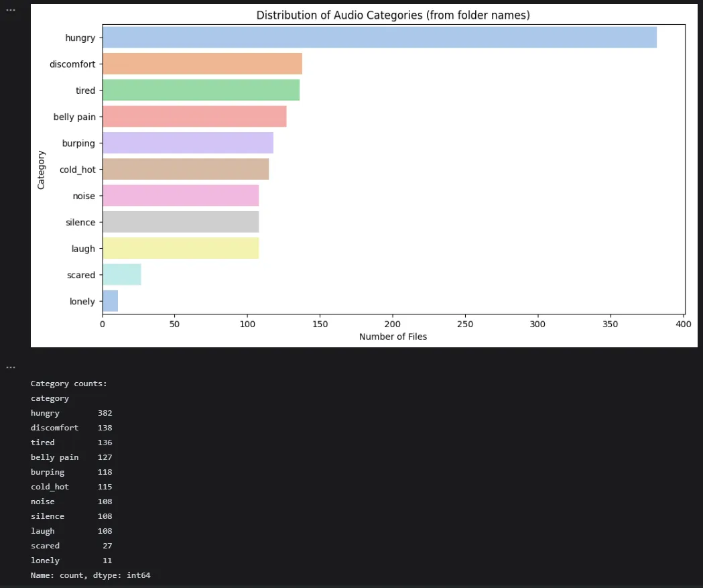703x588 pixels.
Task: Click the Name: count, dtype: int64 line
Action: pos(90,575)
